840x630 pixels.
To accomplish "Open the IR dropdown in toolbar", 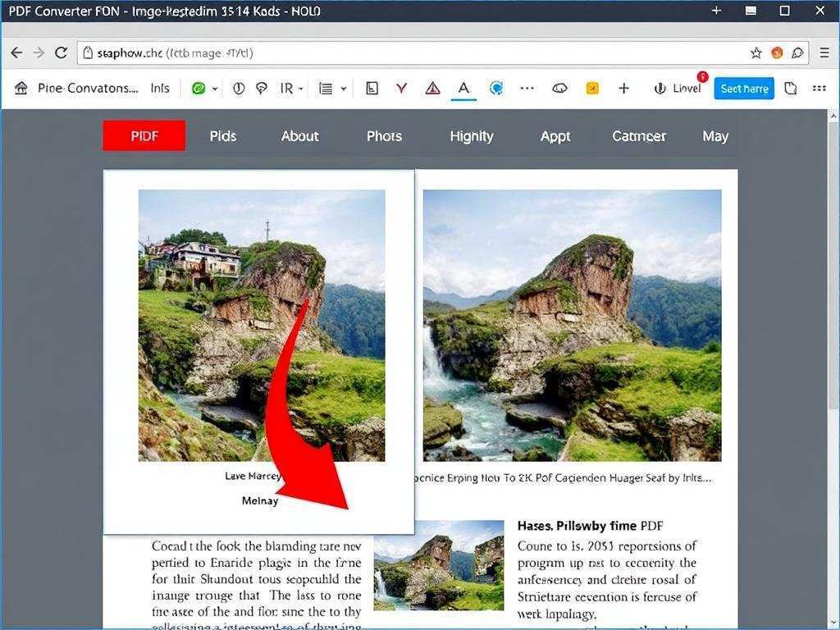I will tap(292, 89).
